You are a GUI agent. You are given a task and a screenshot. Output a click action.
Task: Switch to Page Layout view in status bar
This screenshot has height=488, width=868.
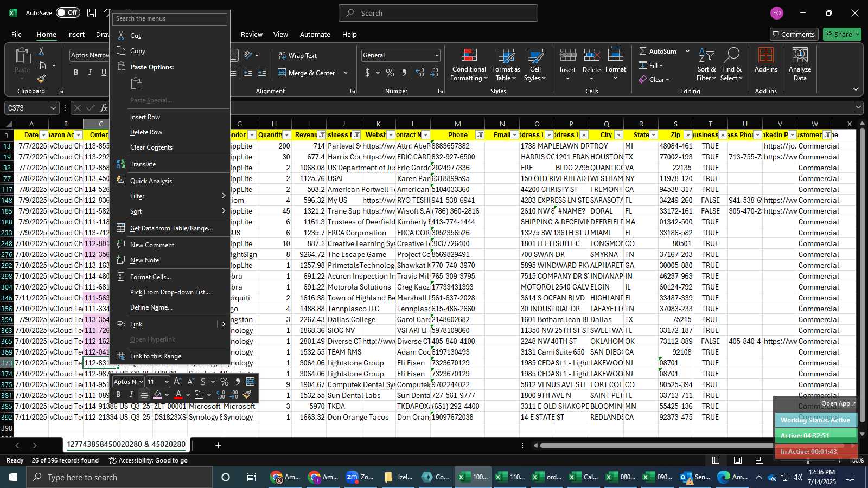[x=738, y=460]
